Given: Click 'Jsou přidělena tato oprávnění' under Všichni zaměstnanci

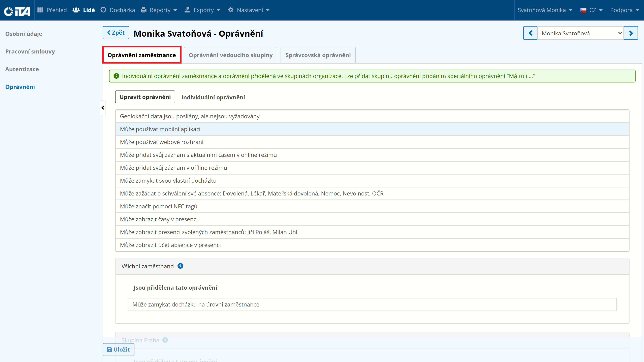Looking at the screenshot, I should (x=175, y=288).
